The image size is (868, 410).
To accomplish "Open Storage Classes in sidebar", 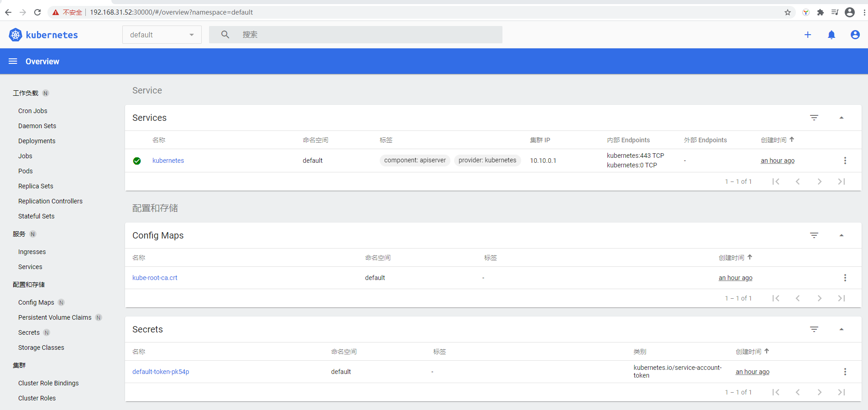I will point(41,348).
